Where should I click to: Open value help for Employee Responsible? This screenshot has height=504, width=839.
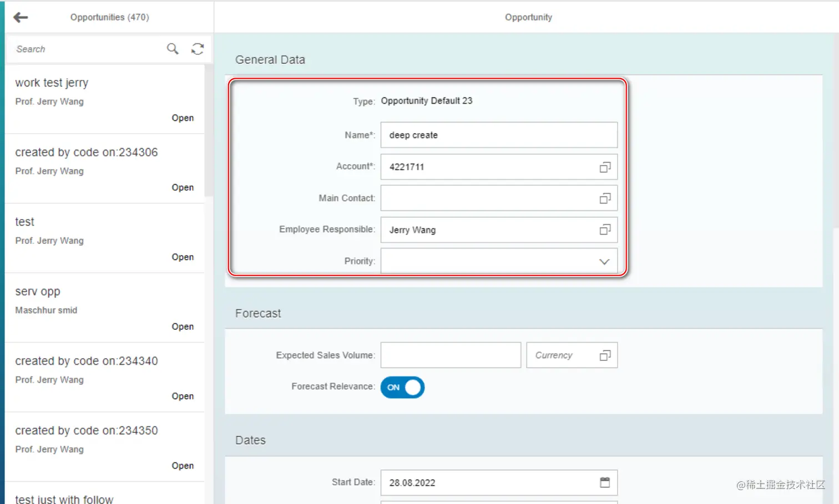(x=605, y=230)
